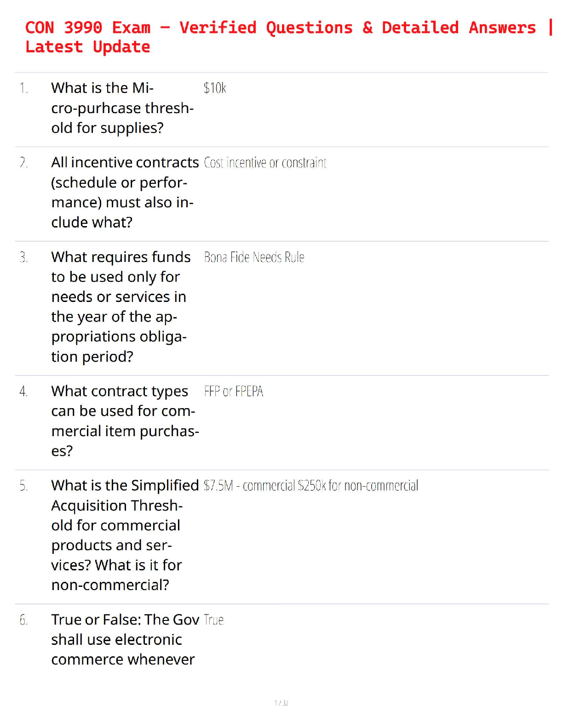The width and height of the screenshot is (563, 728).
Task: Select question number 5 marker
Action: [24, 486]
